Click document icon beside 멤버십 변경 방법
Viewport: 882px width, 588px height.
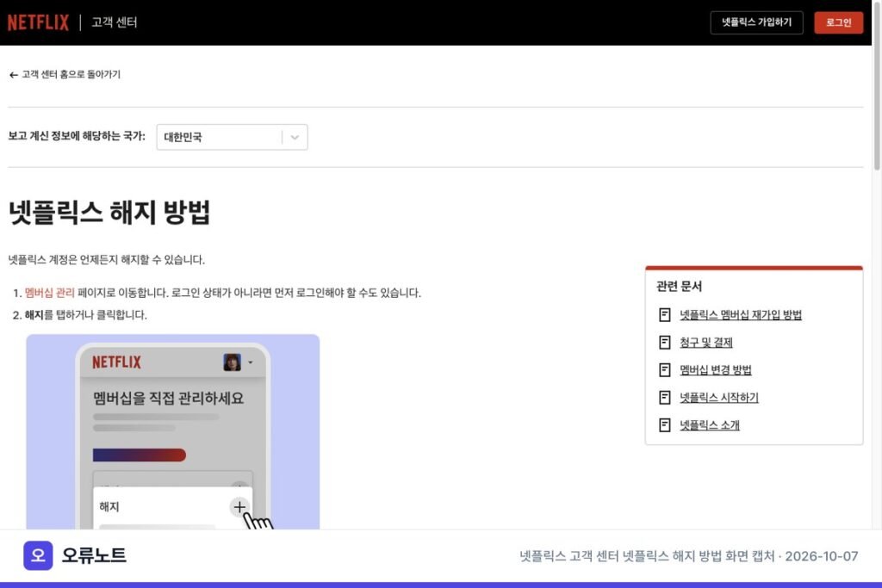click(664, 370)
